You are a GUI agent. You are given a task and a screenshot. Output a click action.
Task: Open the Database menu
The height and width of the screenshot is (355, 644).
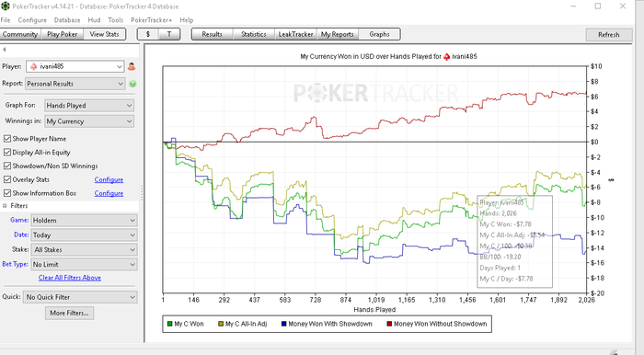(x=67, y=20)
